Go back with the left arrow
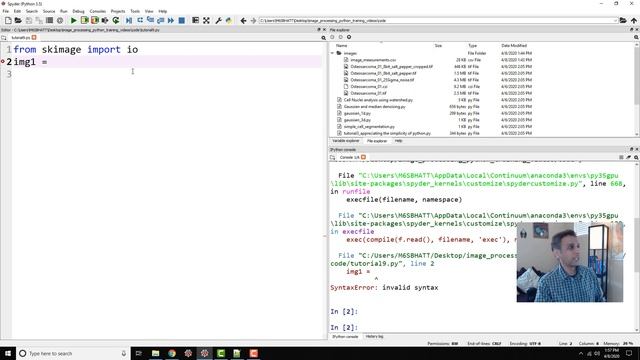640x360 pixels. 243,20
